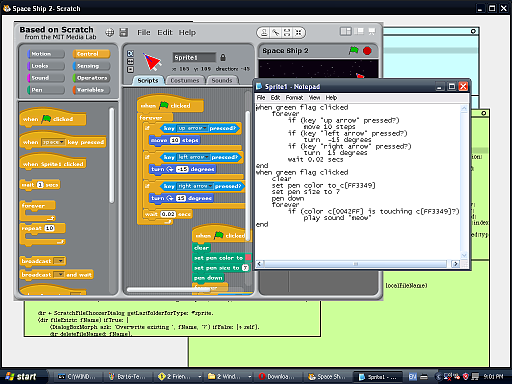Click Notepad horizontal scroll left arrow

260,264
